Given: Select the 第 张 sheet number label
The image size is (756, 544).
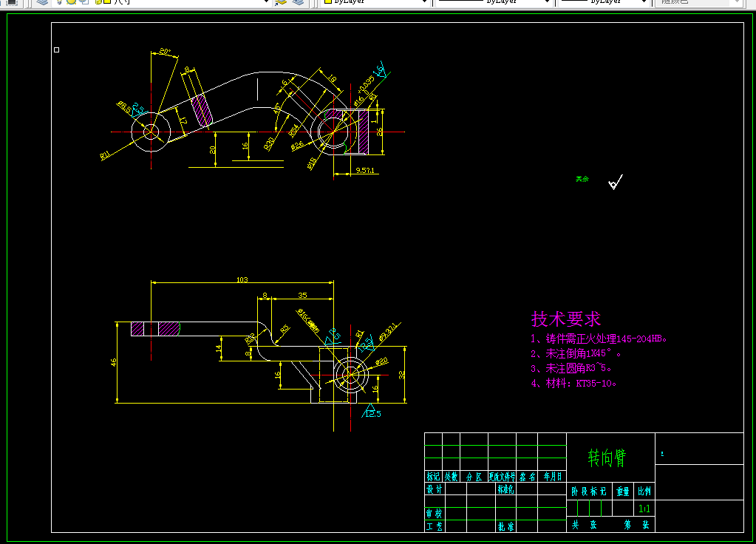Looking at the screenshot, I should [636, 525].
